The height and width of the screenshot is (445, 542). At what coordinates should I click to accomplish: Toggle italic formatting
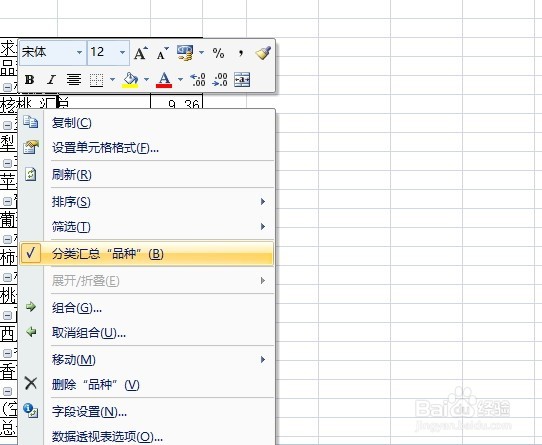pyautogui.click(x=52, y=80)
